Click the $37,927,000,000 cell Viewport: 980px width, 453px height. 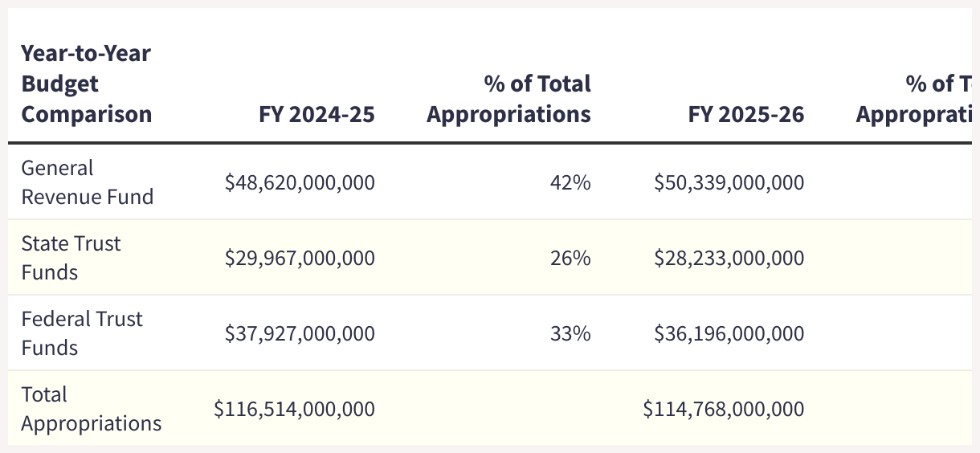[x=300, y=333]
